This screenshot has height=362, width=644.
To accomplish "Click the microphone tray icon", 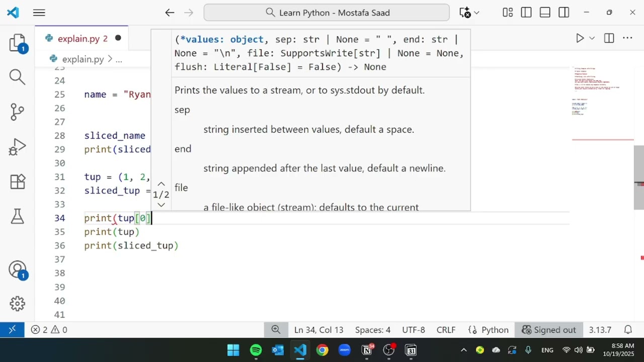I will 528,350.
